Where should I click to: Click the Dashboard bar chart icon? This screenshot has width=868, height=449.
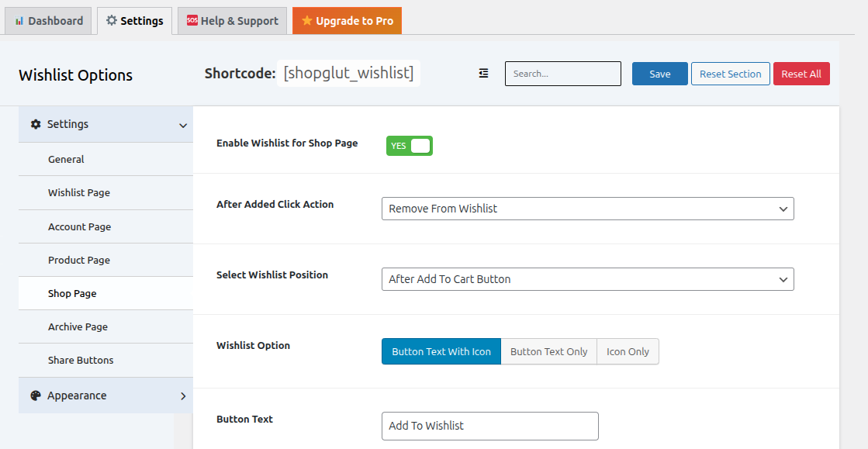(19, 21)
